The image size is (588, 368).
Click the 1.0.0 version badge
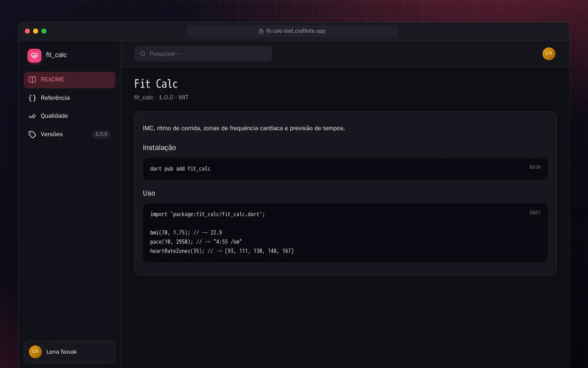tap(101, 134)
